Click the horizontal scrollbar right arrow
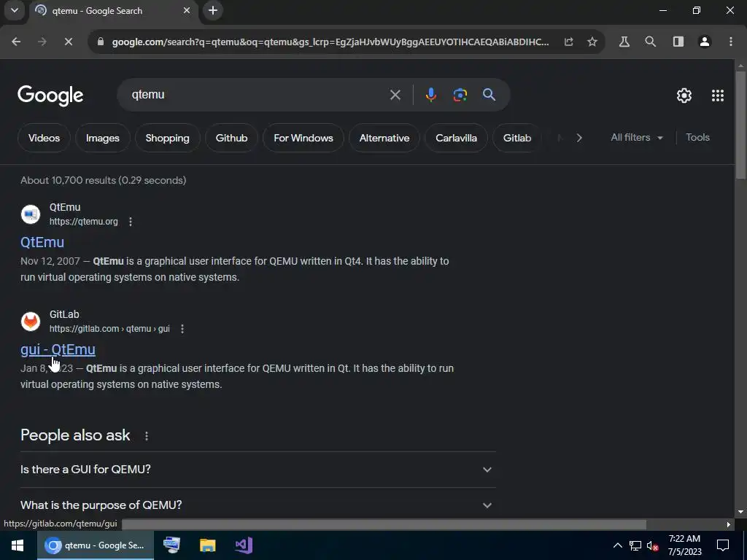The image size is (747, 560). [x=729, y=525]
